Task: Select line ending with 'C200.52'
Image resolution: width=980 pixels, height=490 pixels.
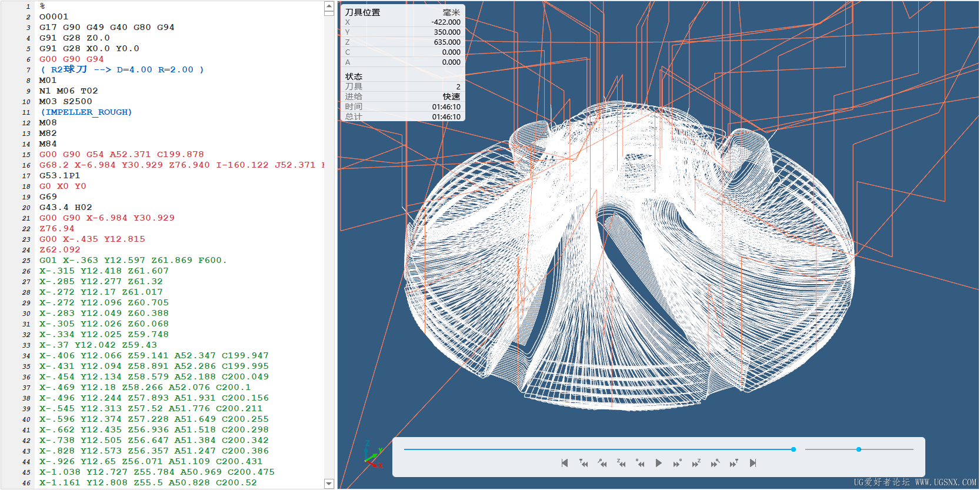Action: [148, 482]
